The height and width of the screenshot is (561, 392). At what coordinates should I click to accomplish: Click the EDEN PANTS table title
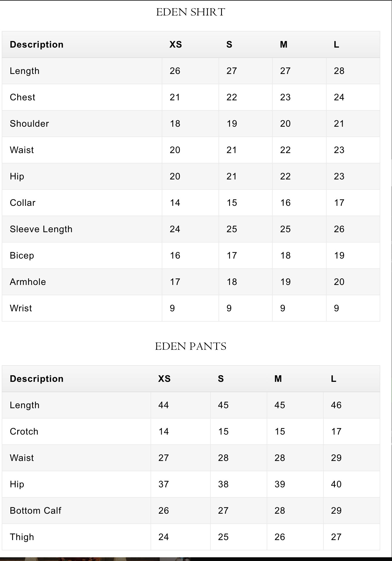pos(191,346)
